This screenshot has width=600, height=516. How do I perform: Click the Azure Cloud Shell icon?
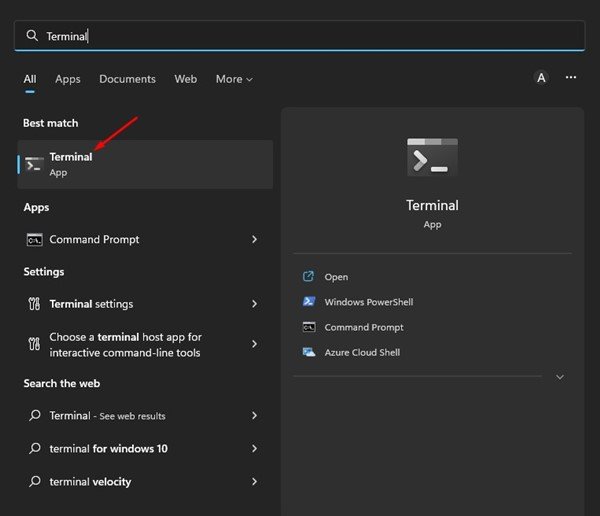(x=308, y=352)
